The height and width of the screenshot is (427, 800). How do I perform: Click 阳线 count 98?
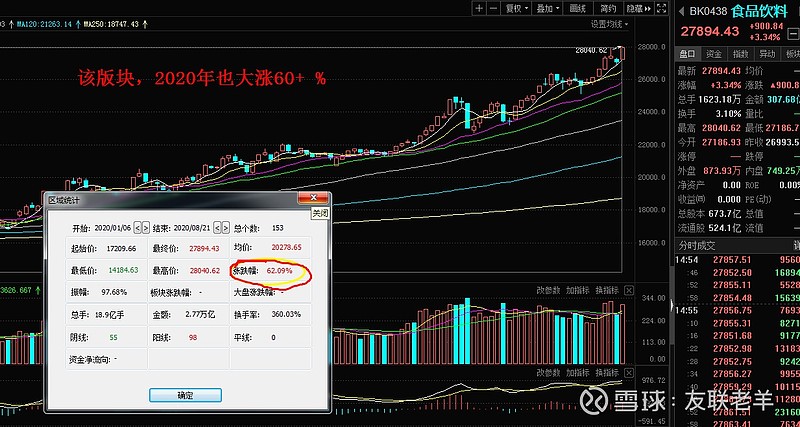click(193, 337)
